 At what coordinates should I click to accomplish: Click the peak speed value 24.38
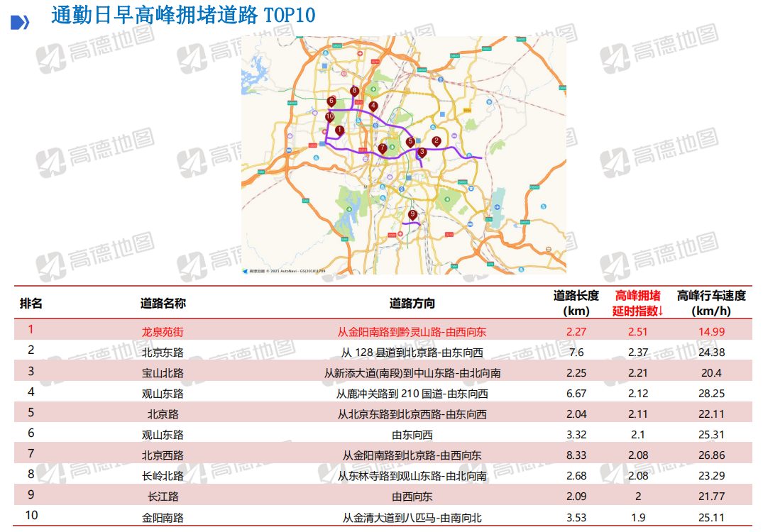click(x=711, y=352)
